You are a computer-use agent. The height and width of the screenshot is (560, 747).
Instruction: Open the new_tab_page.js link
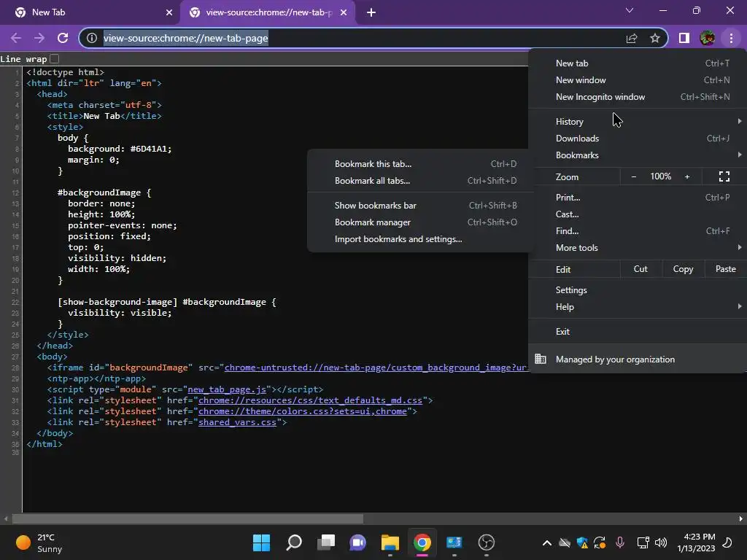click(x=227, y=389)
